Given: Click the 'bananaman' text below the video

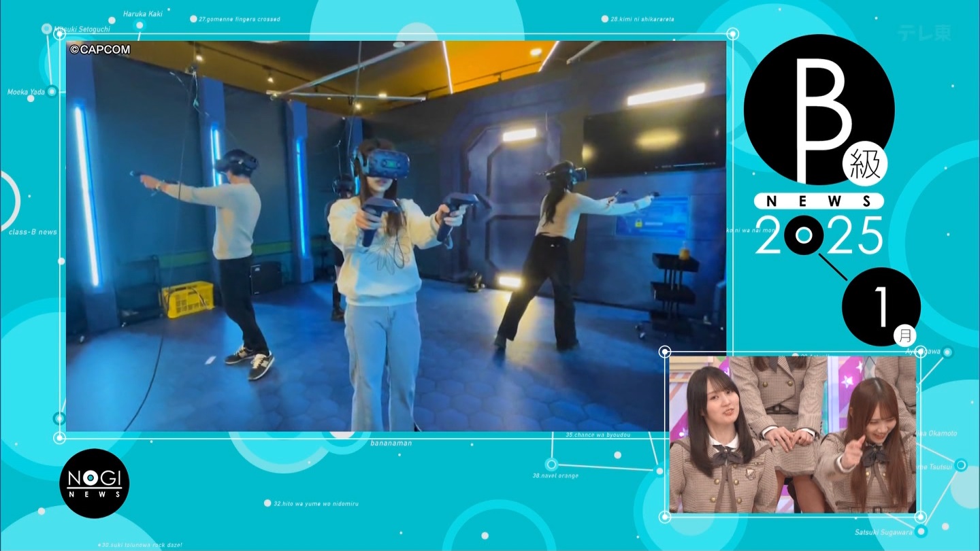Looking at the screenshot, I should point(391,444).
